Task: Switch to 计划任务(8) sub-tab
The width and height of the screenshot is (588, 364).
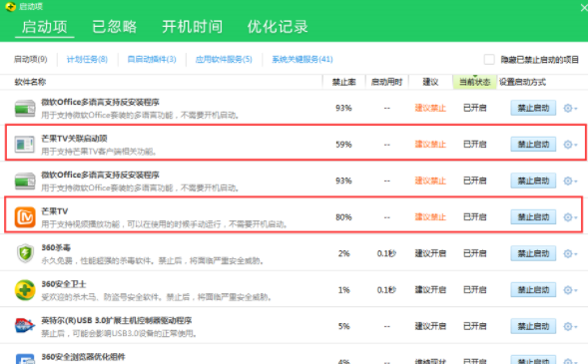Action: (87, 59)
